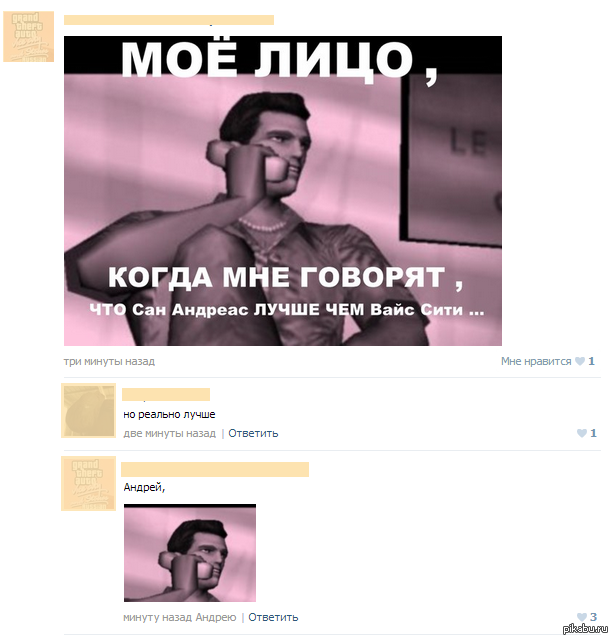Click the 'Андрею' recipient link in the reply
Viewport: 613px width, 640px height.
(215, 617)
